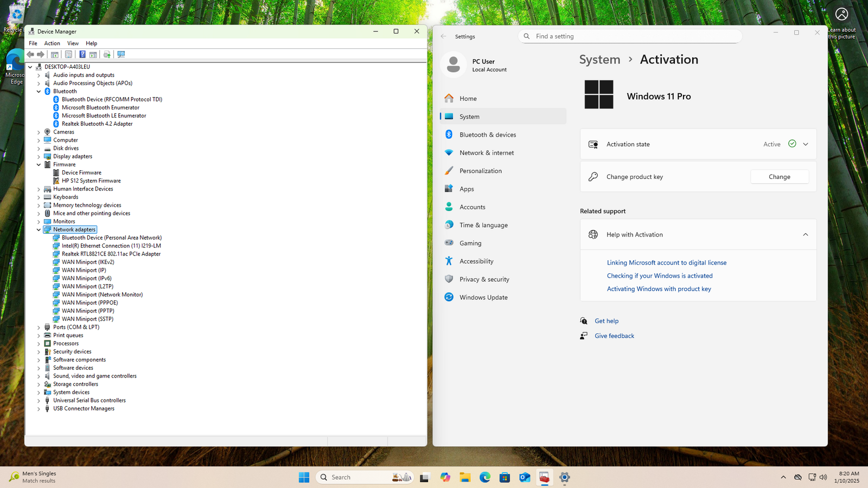This screenshot has height=488, width=868.
Task: Open Linking Microsoft account to digital license link
Action: coord(666,262)
